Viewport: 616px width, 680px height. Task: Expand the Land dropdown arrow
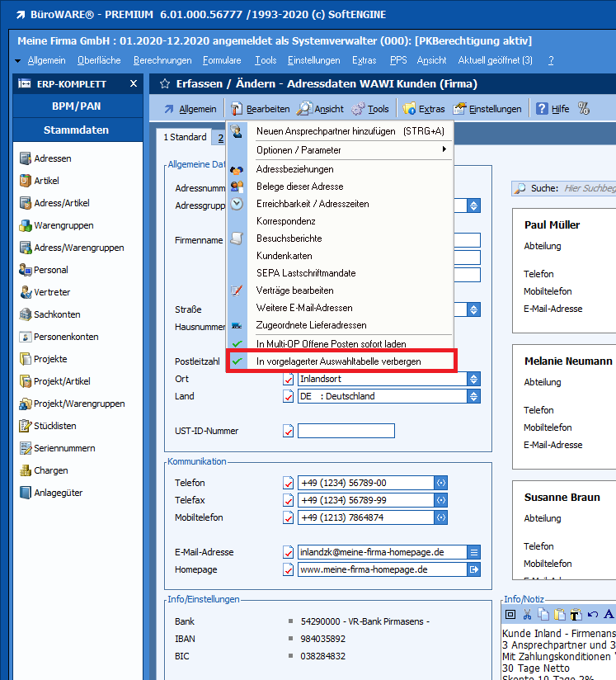[473, 396]
